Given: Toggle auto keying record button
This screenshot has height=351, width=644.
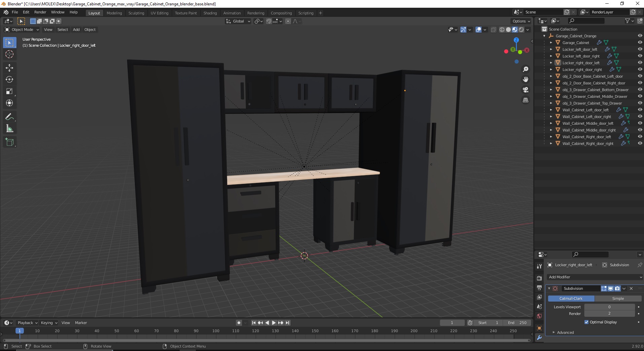Looking at the screenshot, I should click(239, 323).
